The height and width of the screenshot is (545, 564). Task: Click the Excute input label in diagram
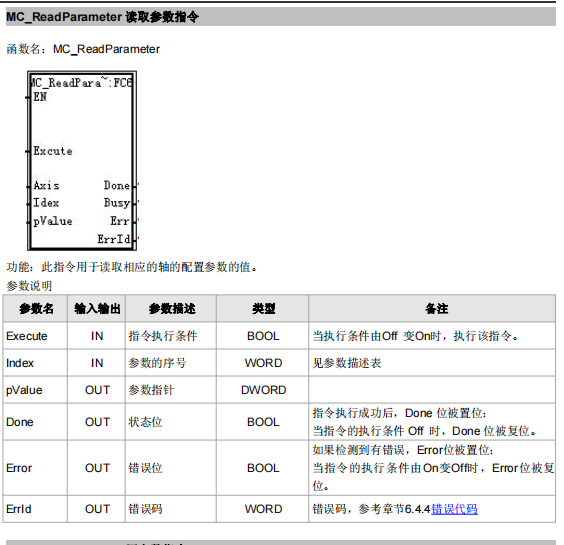(x=53, y=151)
